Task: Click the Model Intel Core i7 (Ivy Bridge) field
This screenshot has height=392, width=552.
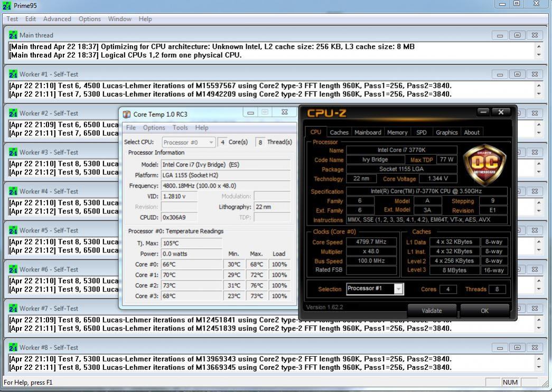Action: point(226,164)
